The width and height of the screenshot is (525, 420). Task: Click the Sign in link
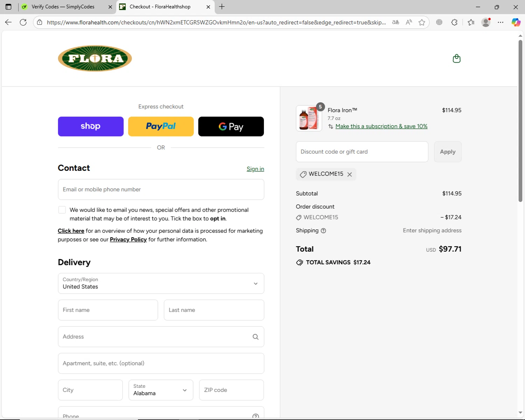point(255,169)
